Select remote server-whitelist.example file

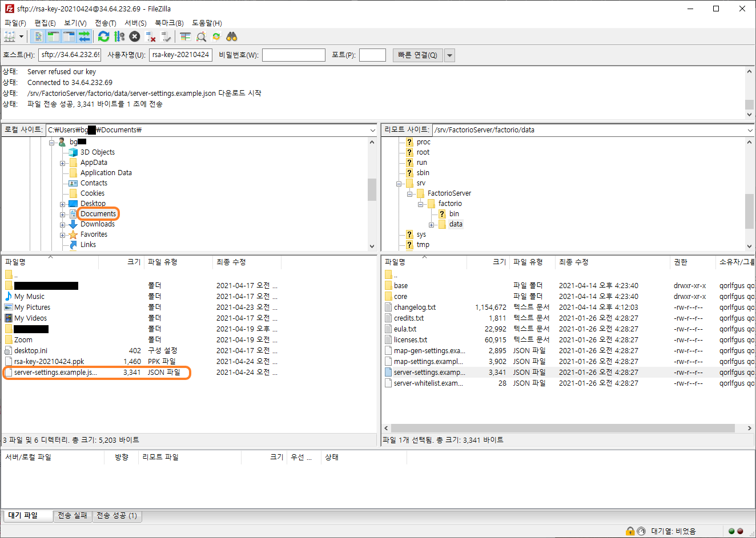[428, 383]
